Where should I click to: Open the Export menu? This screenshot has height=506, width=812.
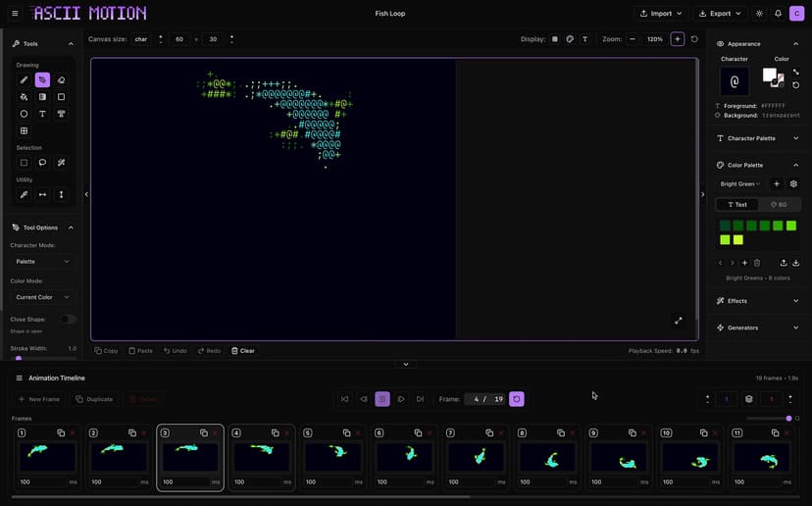pos(720,14)
